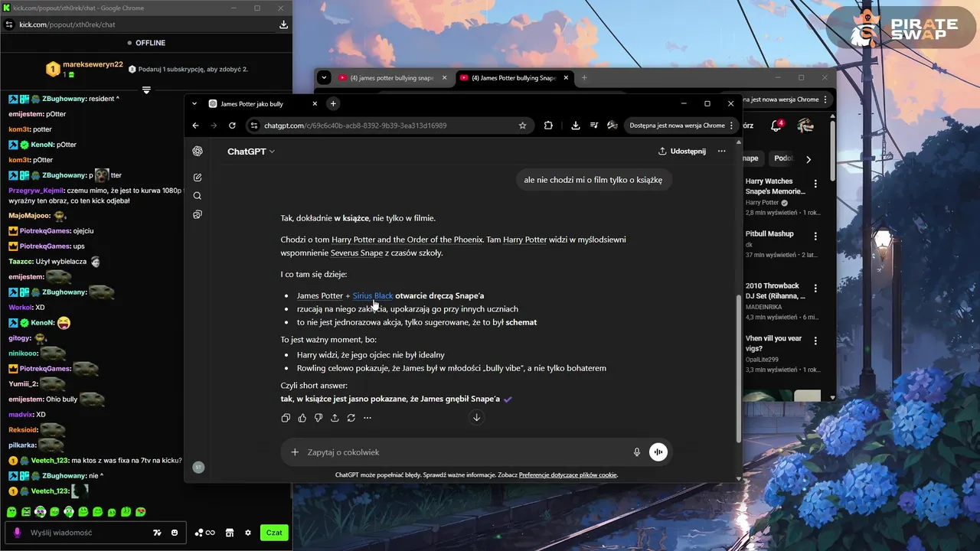Switch to James Potter jako bully tab

click(x=260, y=103)
